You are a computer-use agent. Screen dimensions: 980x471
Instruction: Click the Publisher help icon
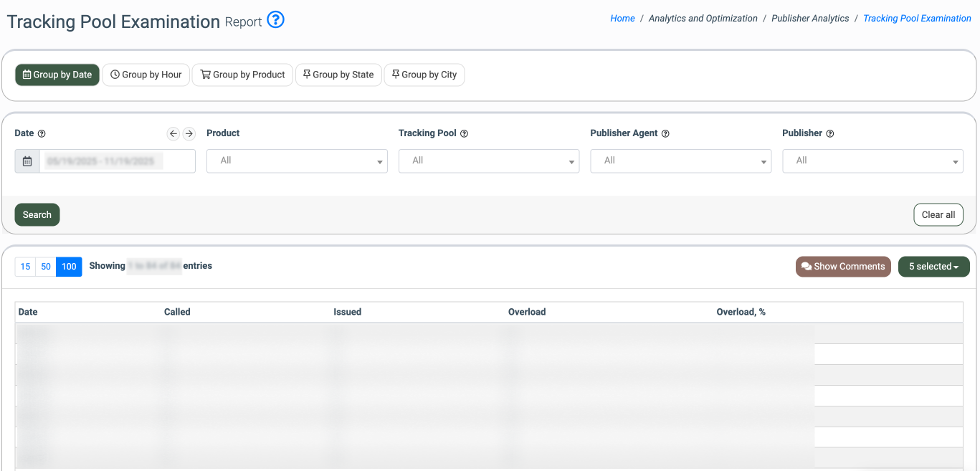830,134
